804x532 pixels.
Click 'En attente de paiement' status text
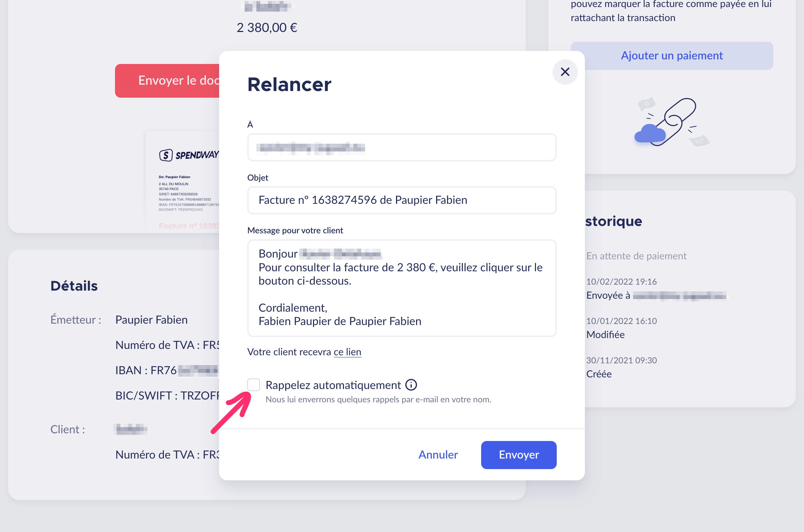[636, 256]
